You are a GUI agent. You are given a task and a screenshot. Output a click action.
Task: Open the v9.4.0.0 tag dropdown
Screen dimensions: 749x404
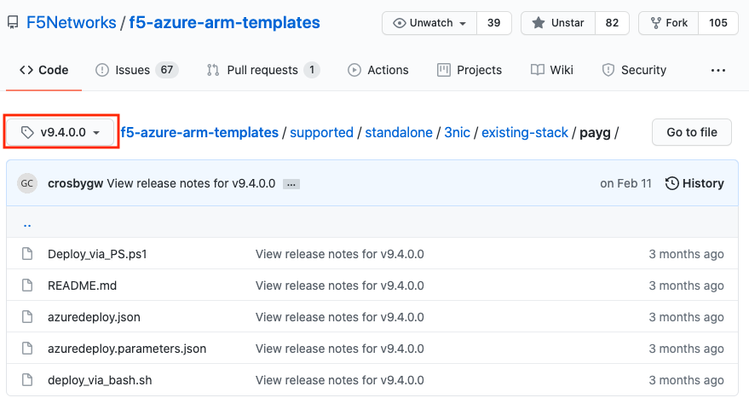(x=62, y=132)
